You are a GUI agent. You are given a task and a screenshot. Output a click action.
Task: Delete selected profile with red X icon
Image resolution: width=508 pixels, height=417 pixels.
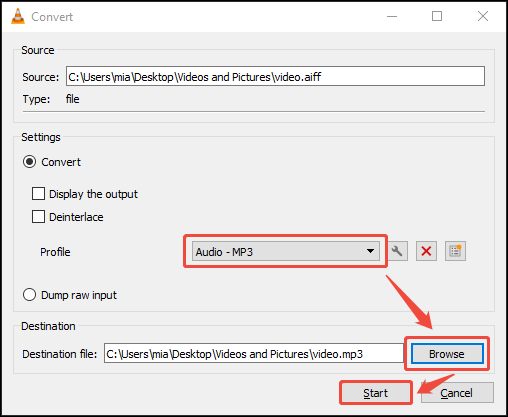pos(426,251)
